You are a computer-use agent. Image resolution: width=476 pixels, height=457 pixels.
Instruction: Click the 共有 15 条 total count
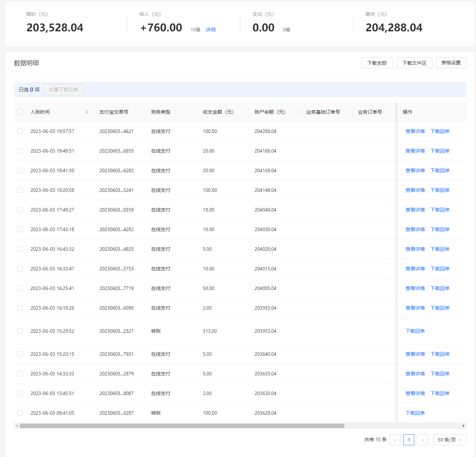(375, 440)
